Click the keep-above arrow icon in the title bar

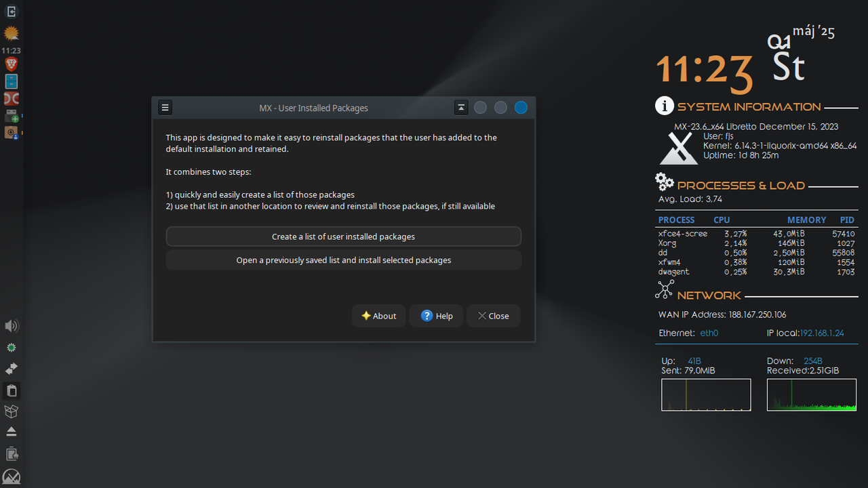(x=461, y=107)
